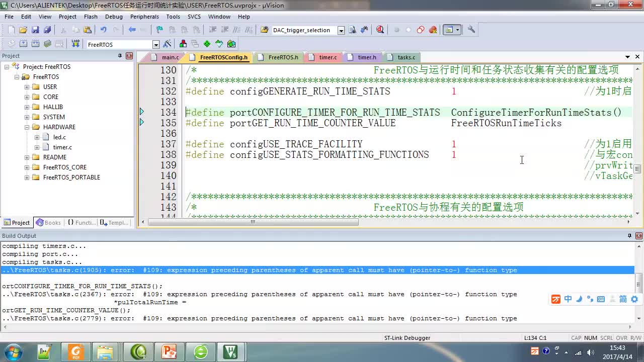Open the Project menu

[x=67, y=17]
